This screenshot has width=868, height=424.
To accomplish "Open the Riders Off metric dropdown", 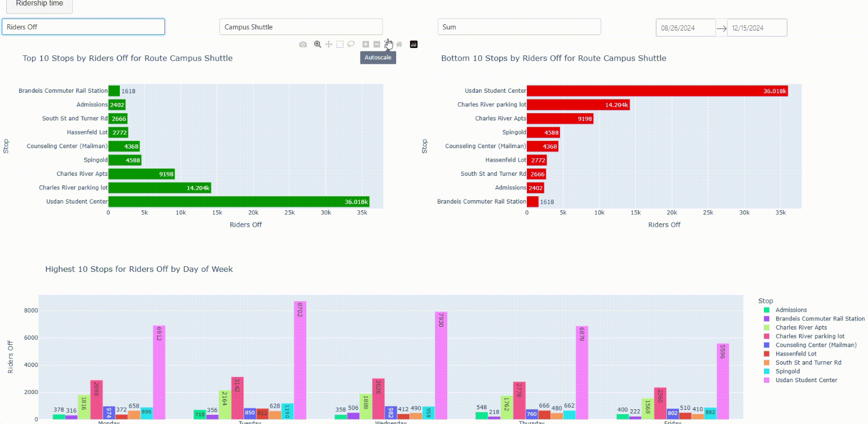I will tap(83, 27).
